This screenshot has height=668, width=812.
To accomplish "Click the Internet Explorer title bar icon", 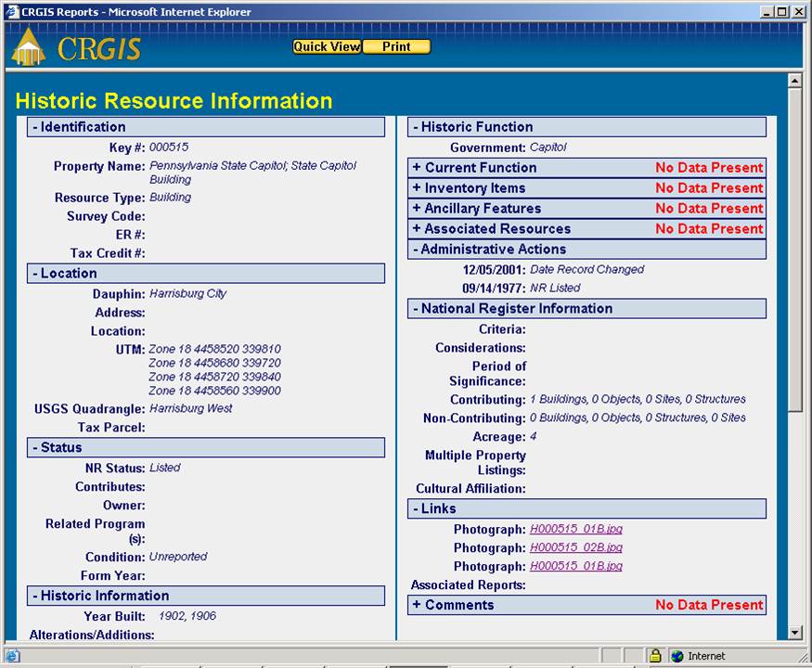I will (x=11, y=11).
